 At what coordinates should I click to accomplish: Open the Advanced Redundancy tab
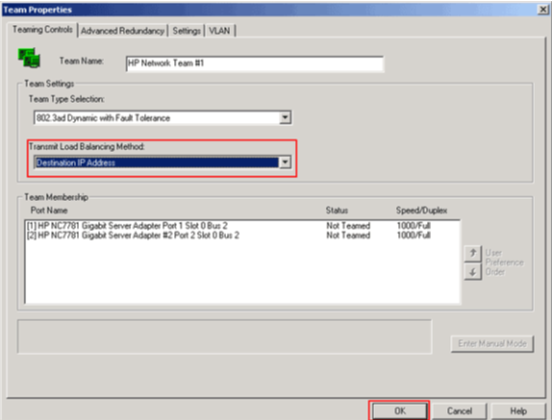coord(123,31)
